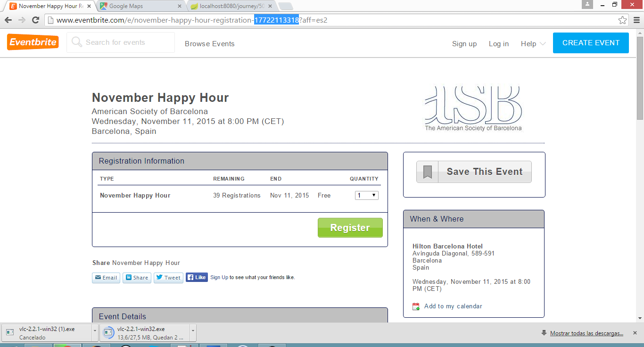Click the downloading vlc-2.2.1-win32.exe progress icon
Image resolution: width=644 pixels, height=347 pixels.
pos(108,333)
